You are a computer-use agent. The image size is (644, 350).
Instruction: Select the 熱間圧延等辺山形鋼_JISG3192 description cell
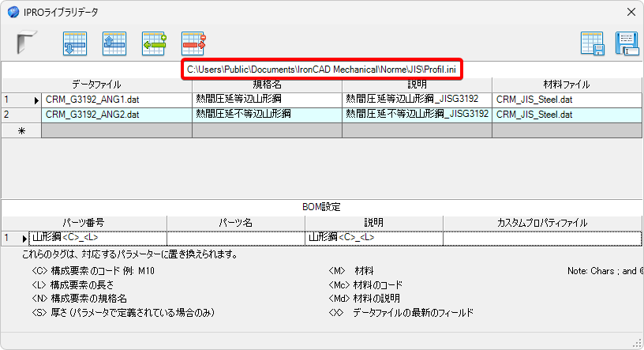click(417, 100)
